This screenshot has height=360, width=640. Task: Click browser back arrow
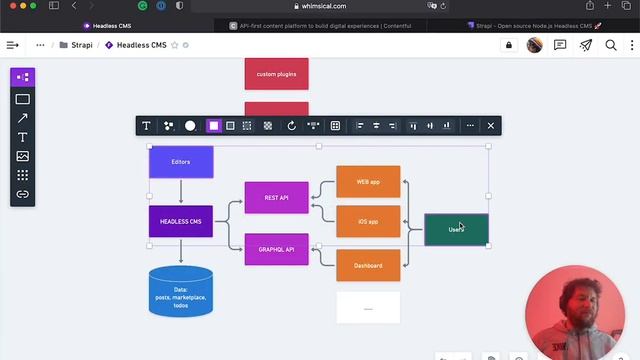74,6
